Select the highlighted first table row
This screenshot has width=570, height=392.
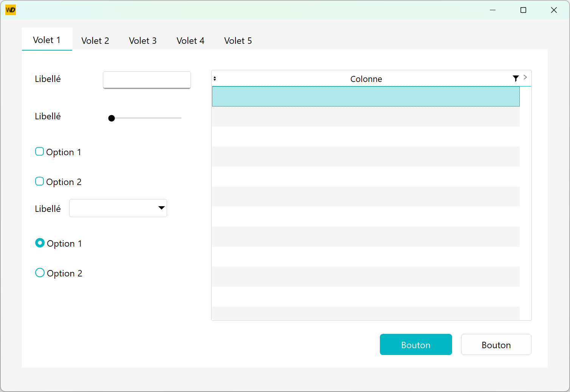tap(366, 96)
